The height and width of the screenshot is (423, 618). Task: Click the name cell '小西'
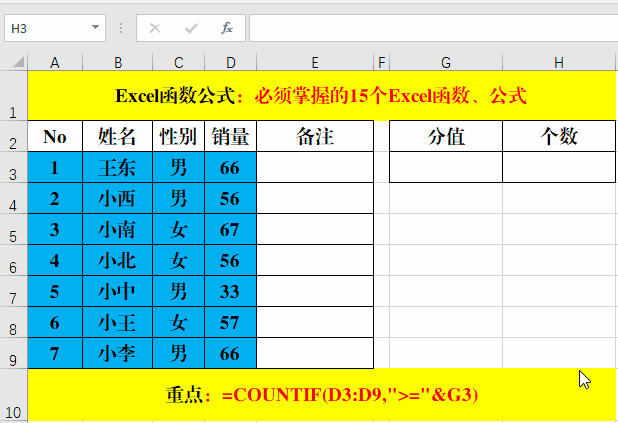(117, 198)
